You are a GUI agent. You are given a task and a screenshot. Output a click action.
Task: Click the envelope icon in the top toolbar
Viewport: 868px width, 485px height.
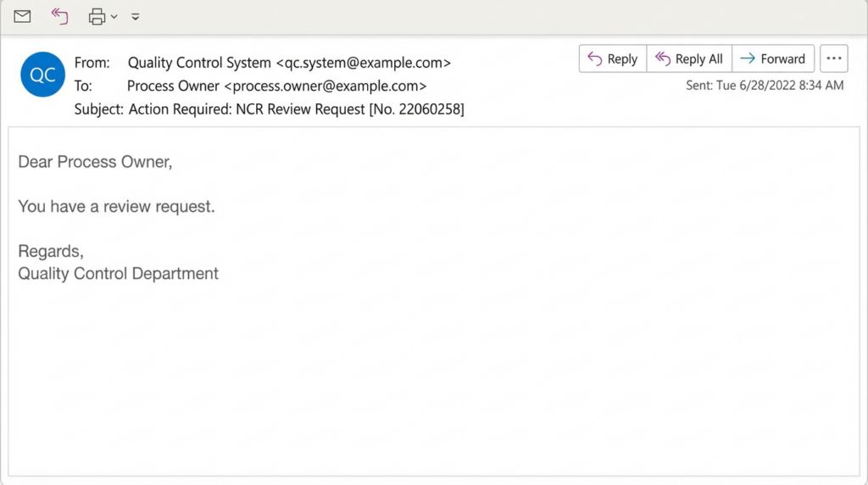pyautogui.click(x=22, y=16)
